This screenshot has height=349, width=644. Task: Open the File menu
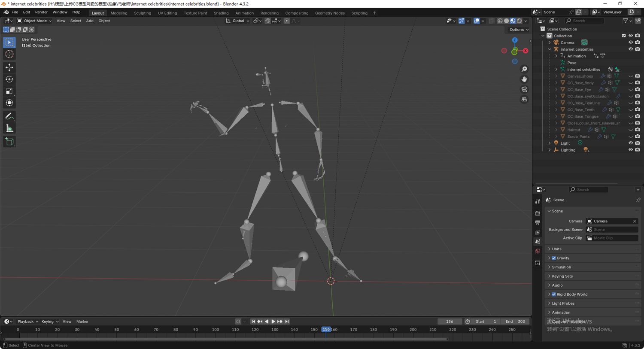15,12
